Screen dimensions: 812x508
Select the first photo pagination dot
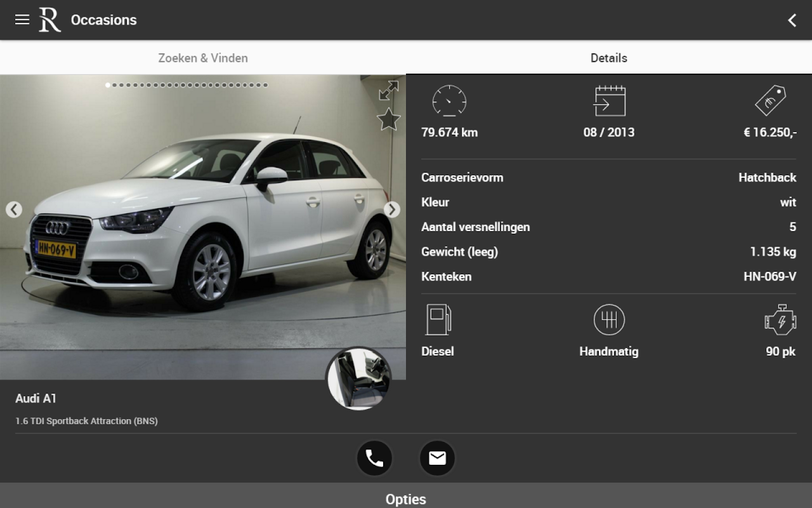pos(108,85)
